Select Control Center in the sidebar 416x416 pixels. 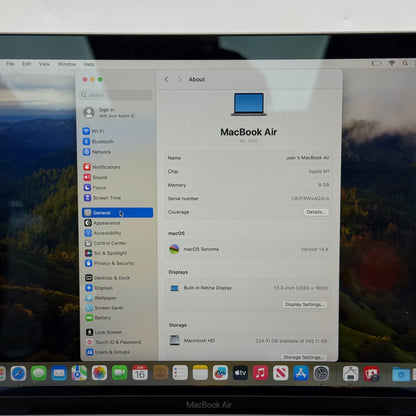pyautogui.click(x=105, y=243)
